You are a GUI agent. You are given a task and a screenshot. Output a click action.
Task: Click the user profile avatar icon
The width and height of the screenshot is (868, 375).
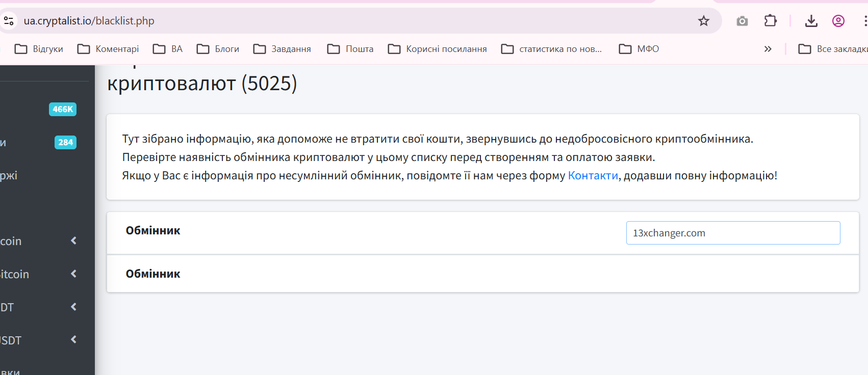(838, 21)
